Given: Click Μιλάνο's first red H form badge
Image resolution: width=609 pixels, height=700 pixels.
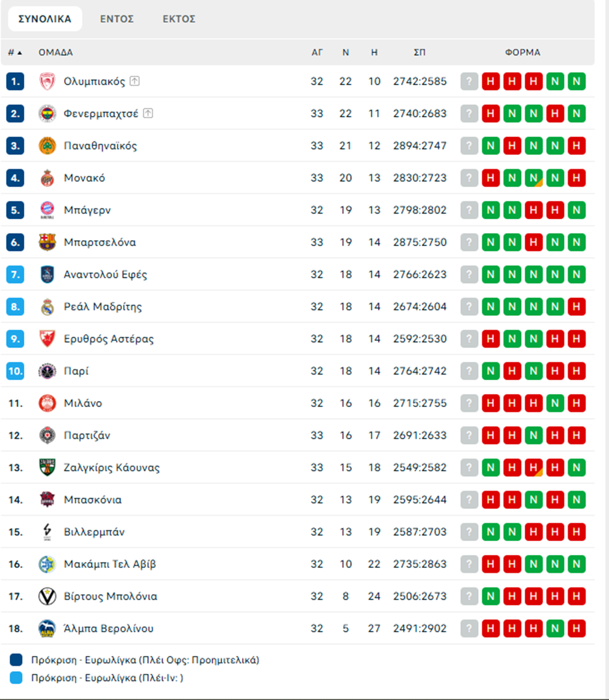Looking at the screenshot, I should 490,403.
